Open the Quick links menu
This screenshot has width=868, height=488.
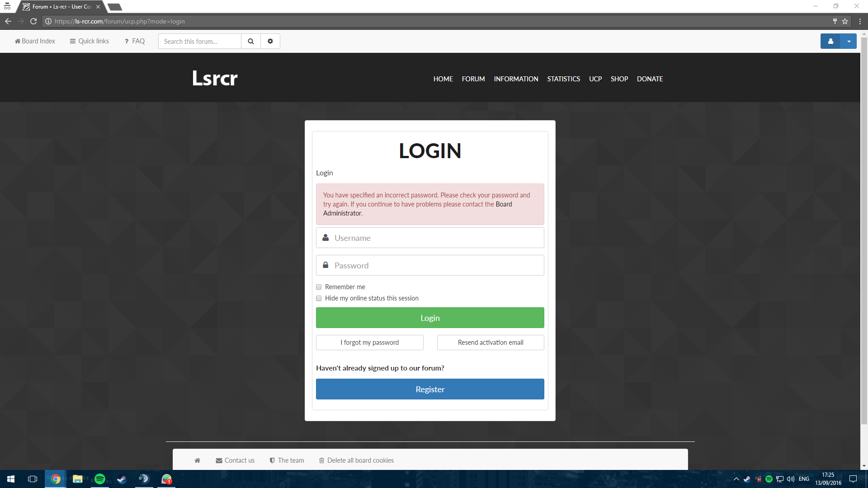pos(89,41)
